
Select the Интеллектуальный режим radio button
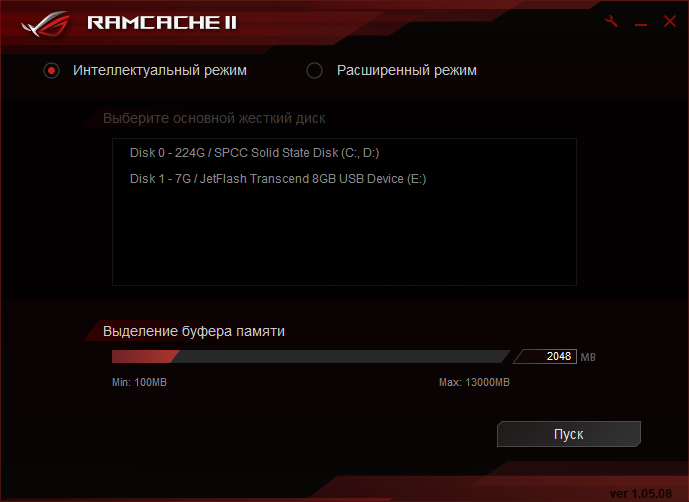[x=51, y=70]
